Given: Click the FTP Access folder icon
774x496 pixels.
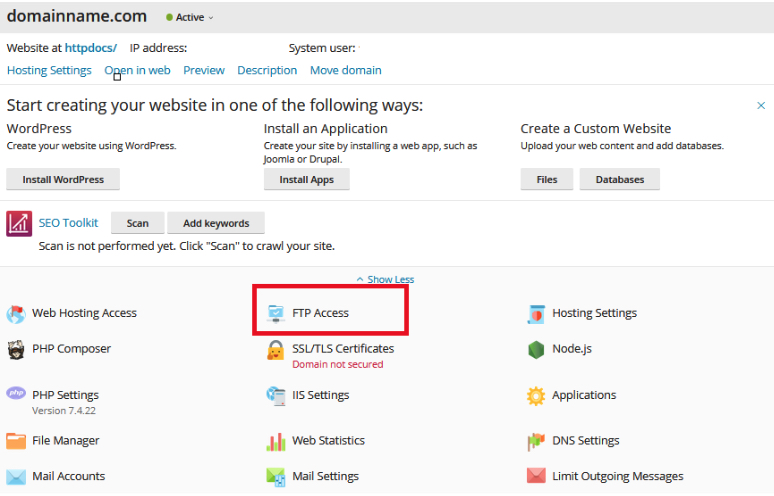Looking at the screenshot, I should click(x=275, y=313).
